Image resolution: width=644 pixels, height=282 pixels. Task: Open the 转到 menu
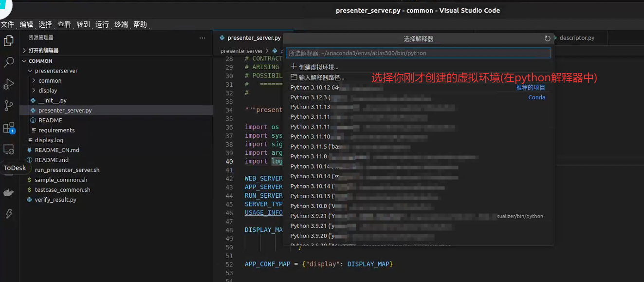[x=83, y=24]
